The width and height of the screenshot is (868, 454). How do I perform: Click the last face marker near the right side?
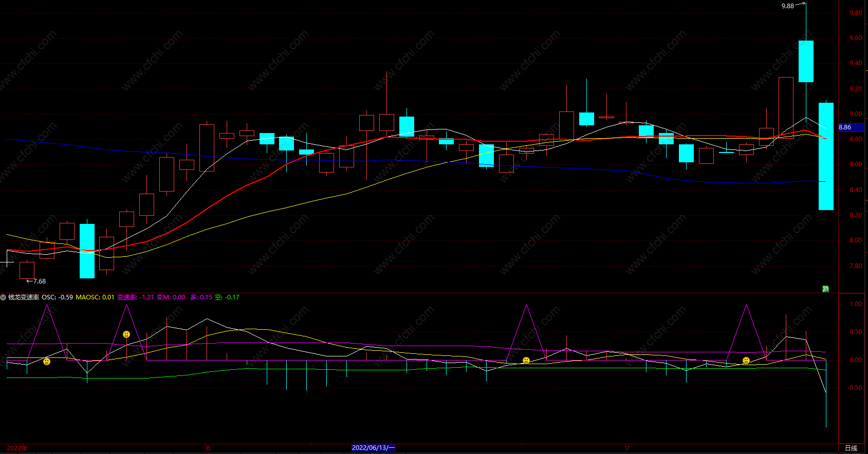point(746,361)
